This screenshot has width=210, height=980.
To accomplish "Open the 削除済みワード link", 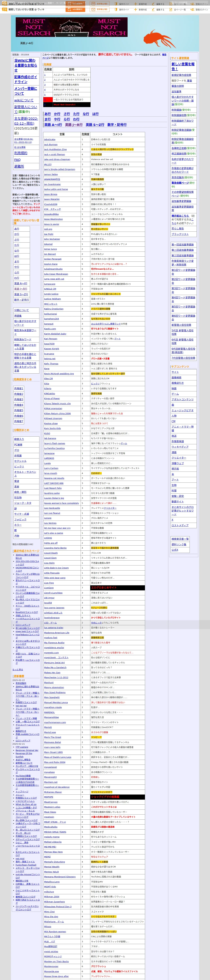I will coord(23,339).
